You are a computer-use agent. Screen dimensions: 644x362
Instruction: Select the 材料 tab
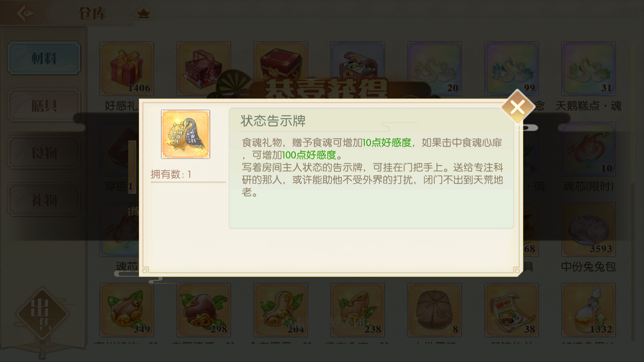pos(44,58)
